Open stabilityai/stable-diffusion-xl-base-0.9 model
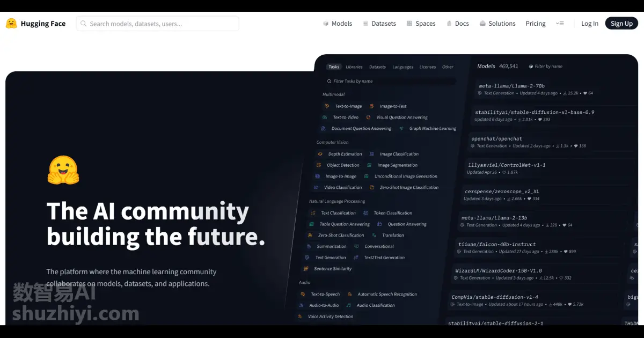 (535, 112)
